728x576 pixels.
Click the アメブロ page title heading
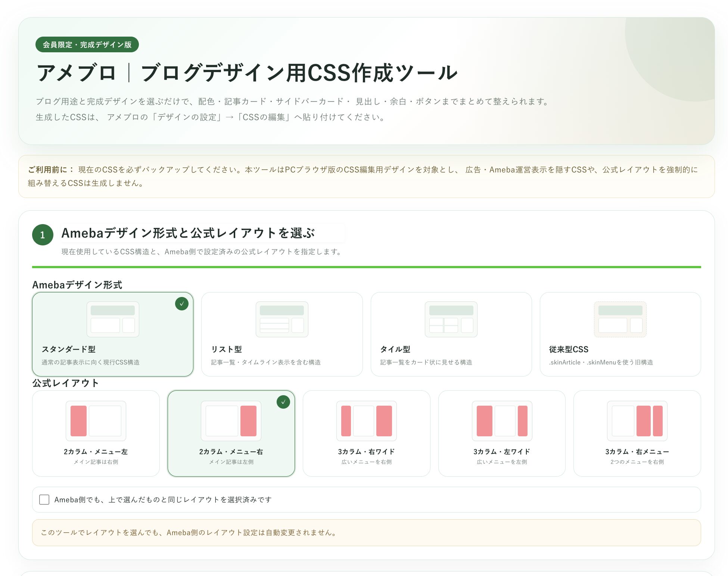pos(247,72)
